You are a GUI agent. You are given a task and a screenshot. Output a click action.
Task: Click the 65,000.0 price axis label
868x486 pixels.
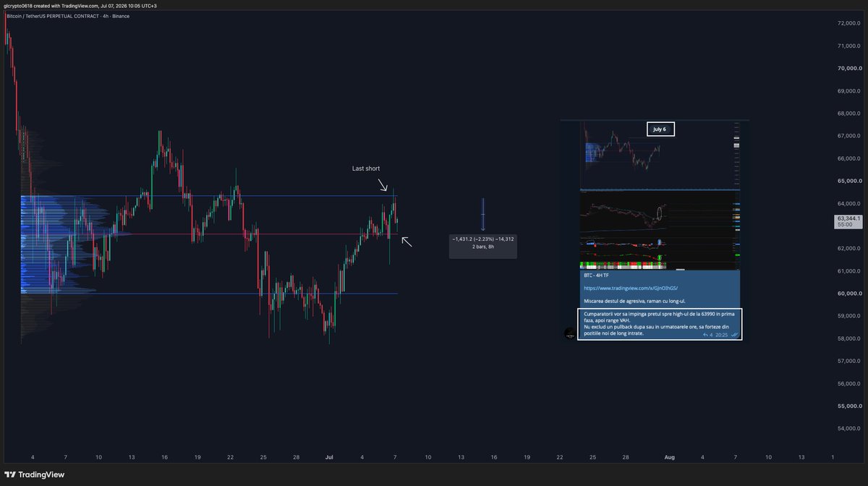(x=848, y=181)
